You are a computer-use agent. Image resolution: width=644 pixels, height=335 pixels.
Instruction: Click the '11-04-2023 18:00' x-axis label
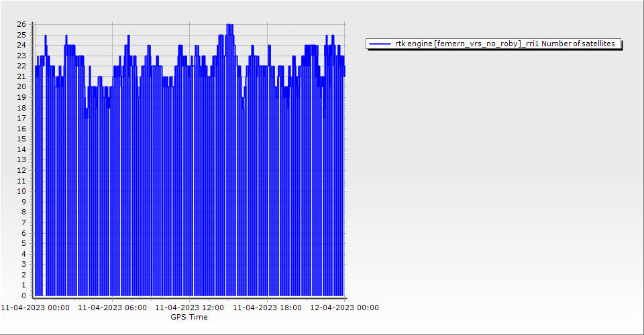pyautogui.click(x=266, y=308)
